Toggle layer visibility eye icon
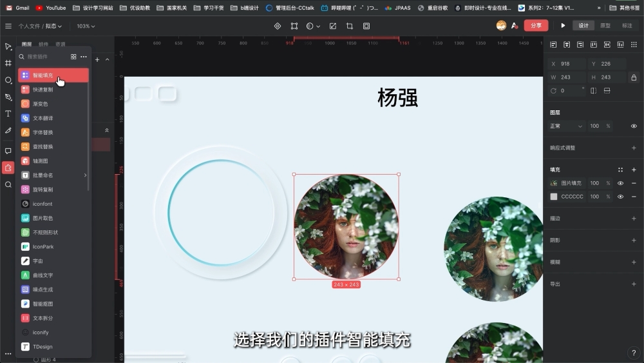The width and height of the screenshot is (644, 363). tap(634, 126)
